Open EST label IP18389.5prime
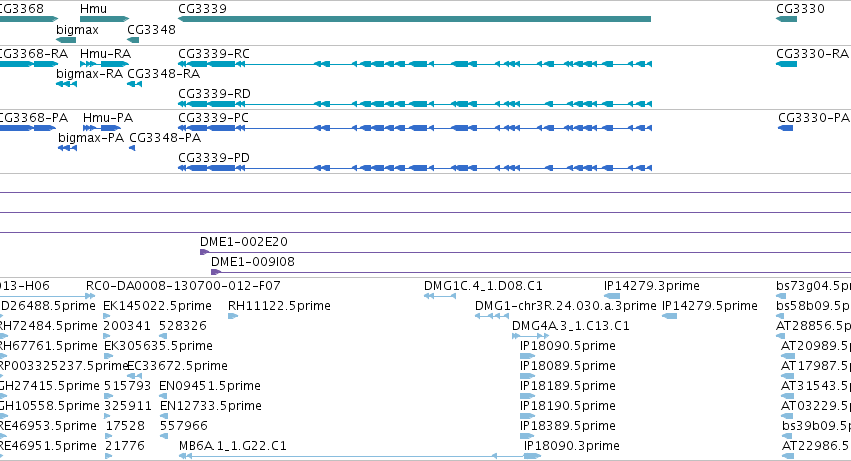The height and width of the screenshot is (461, 851). click(568, 426)
